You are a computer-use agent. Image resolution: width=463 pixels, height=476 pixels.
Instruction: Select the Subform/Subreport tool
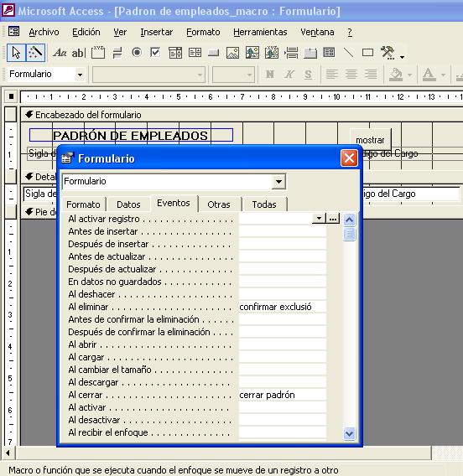(329, 53)
